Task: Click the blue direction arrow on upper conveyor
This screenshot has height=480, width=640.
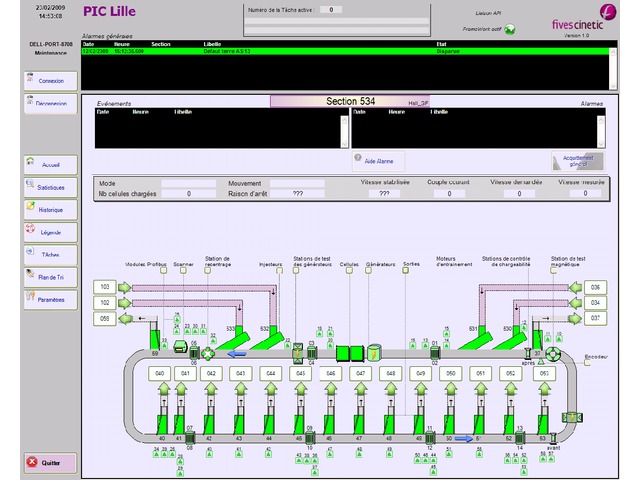Action: tap(236, 352)
